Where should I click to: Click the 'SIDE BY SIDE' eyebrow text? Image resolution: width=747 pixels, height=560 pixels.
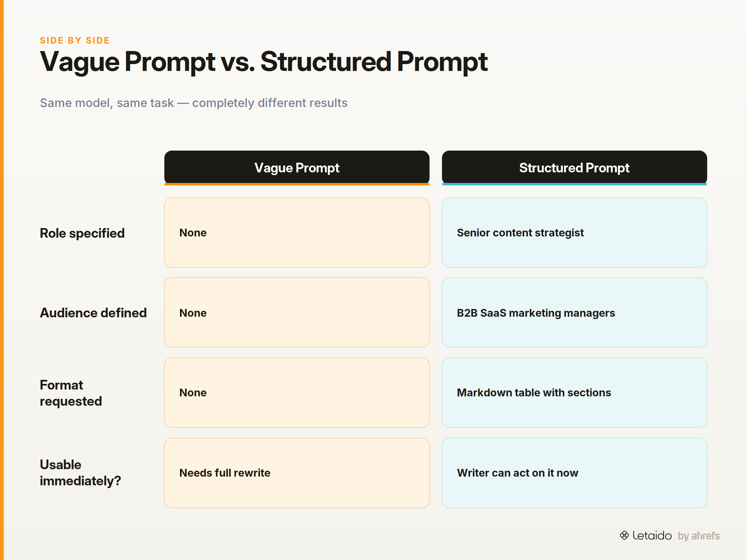75,40
